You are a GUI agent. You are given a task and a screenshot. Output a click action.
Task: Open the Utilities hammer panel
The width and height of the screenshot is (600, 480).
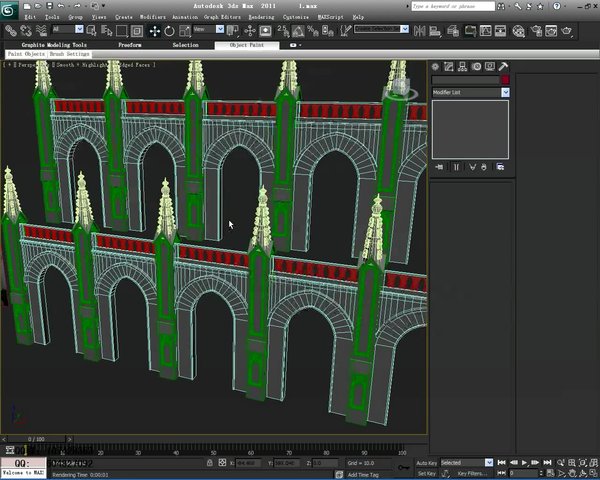click(x=503, y=67)
